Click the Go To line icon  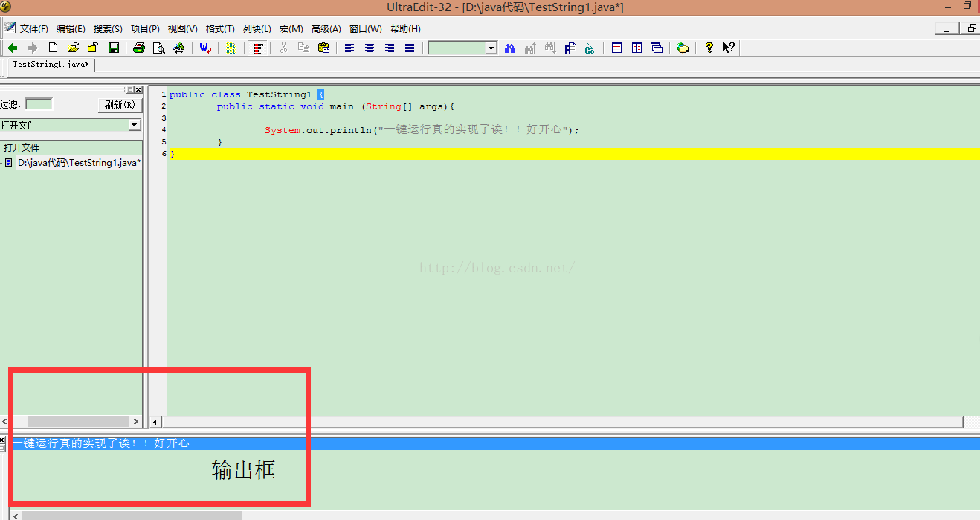pyautogui.click(x=590, y=48)
